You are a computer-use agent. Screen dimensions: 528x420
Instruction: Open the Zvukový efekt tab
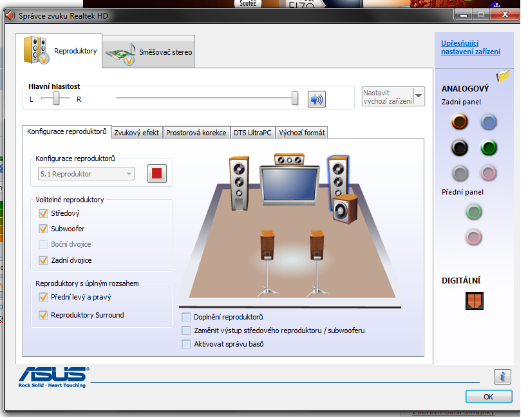coord(137,133)
